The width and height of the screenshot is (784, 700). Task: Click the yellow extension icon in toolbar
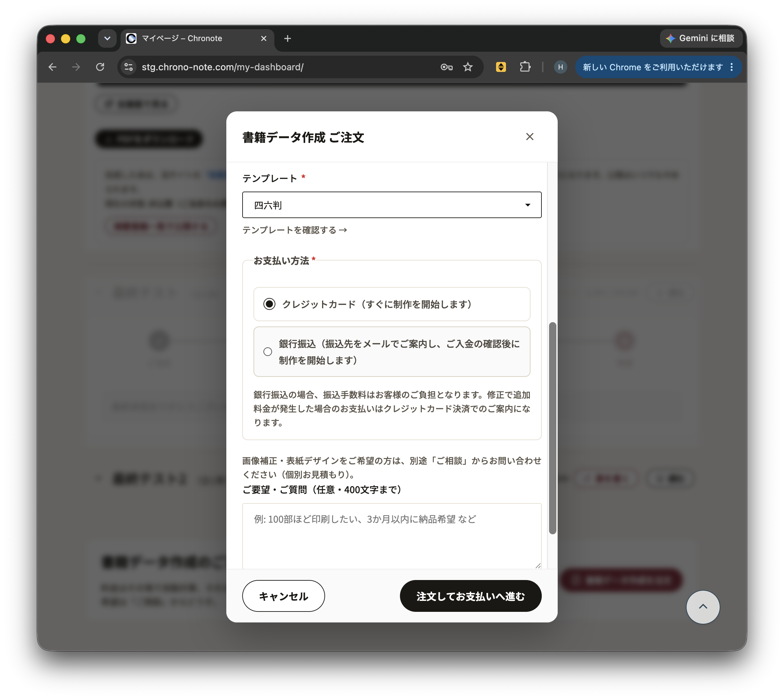tap(501, 67)
